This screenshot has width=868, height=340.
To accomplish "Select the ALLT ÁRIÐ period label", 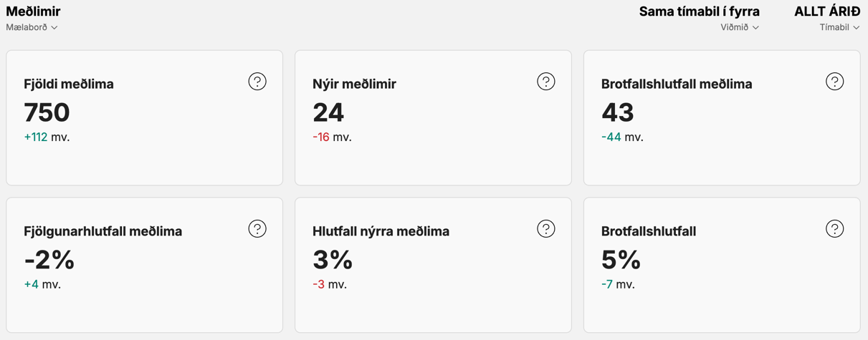I will pos(827,11).
